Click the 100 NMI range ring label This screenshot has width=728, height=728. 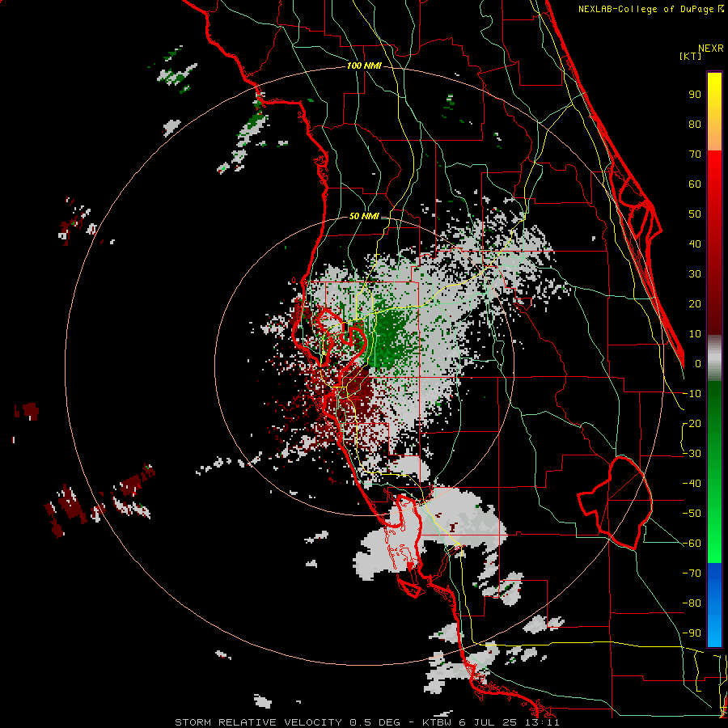coord(364,66)
